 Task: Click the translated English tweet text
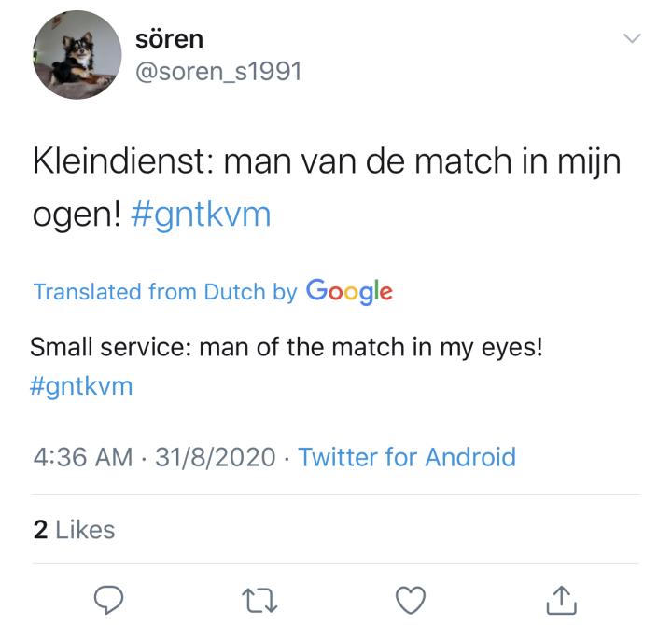point(287,347)
